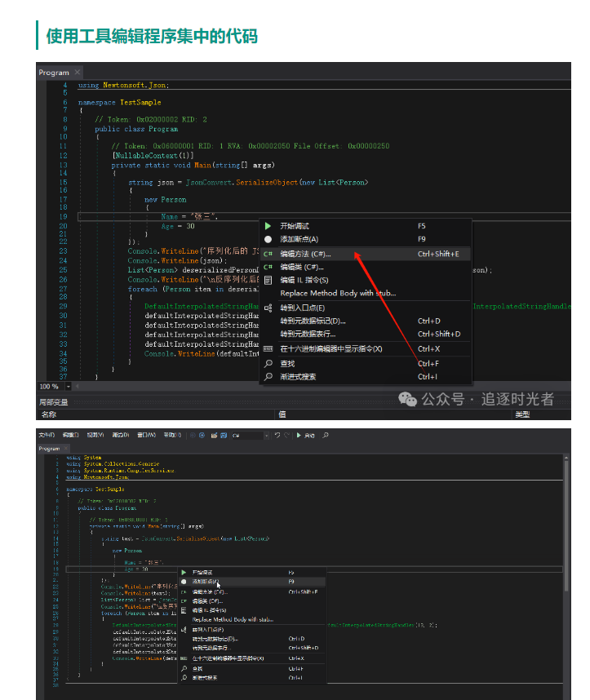Select 转到元数据标记(D)... in the upper context menu
590x700 pixels.
tap(366, 321)
